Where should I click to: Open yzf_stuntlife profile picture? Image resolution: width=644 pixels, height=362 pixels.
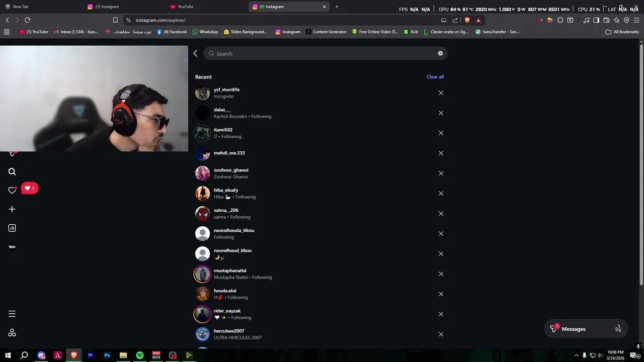tap(202, 93)
